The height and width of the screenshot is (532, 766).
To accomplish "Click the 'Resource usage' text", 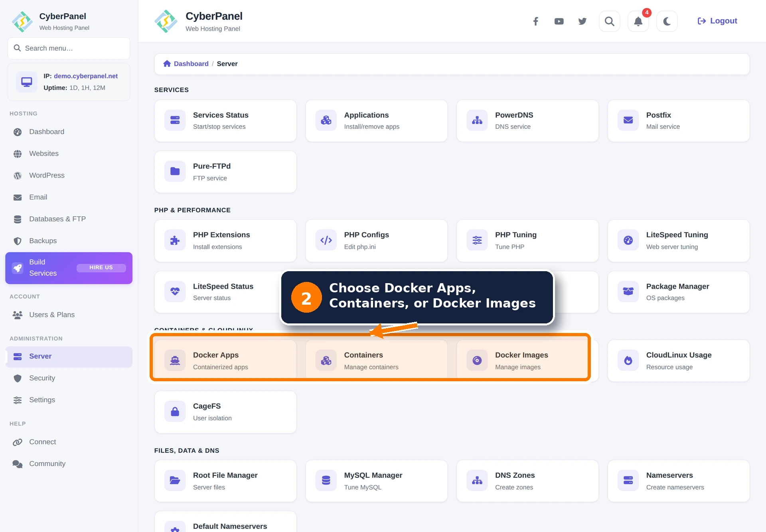I will (x=669, y=367).
